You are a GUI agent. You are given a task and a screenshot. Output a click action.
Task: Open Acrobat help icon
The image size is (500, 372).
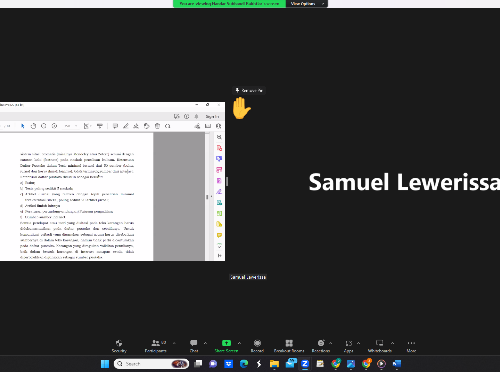[187, 116]
